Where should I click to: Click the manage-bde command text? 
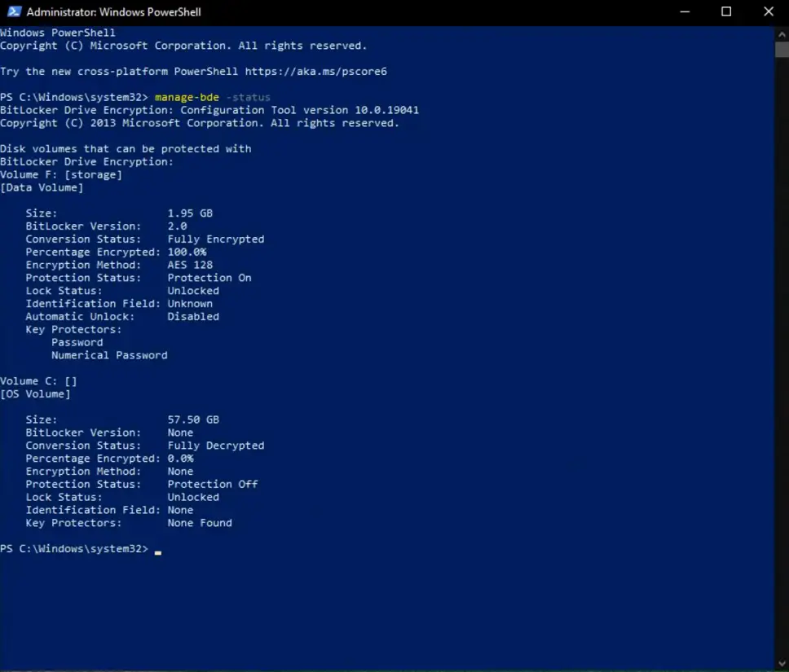[187, 97]
